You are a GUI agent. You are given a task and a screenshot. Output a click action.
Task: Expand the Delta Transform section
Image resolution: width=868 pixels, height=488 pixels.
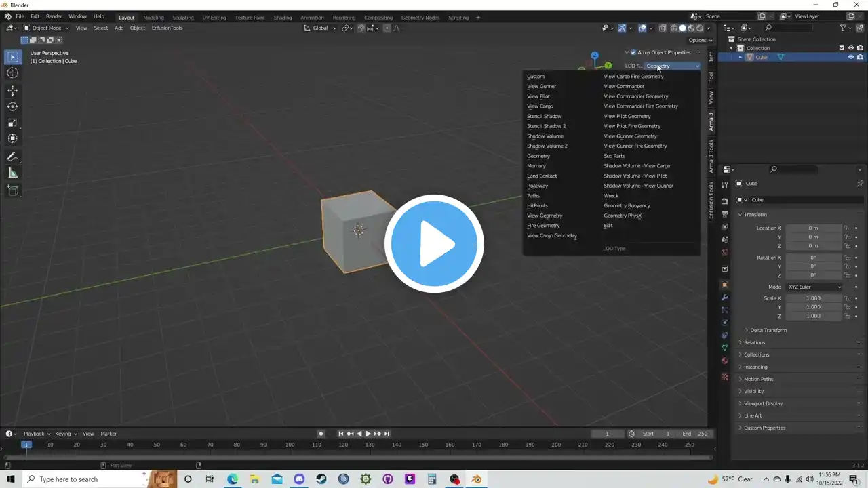point(768,330)
